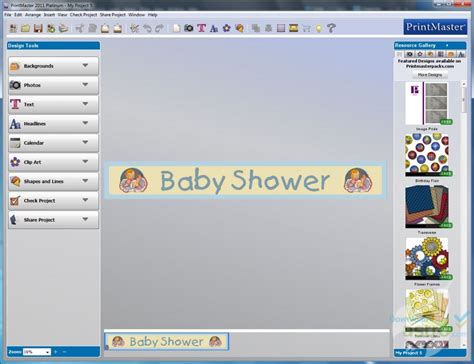Screen dimensions: 474x364
Task: Click the yellow light bulb icon
Action: coord(319,28)
